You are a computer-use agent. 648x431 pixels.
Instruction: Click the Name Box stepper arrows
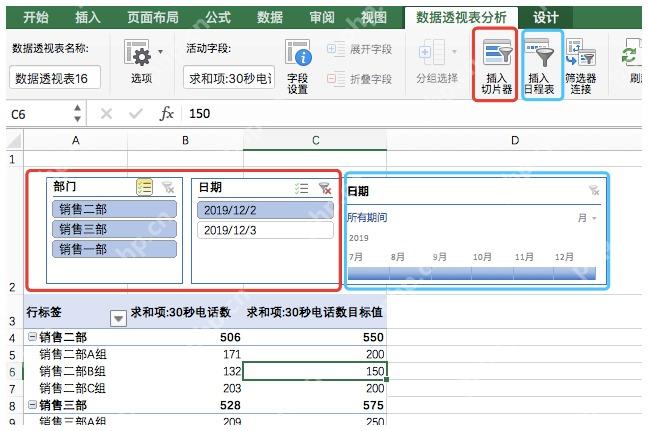point(77,113)
